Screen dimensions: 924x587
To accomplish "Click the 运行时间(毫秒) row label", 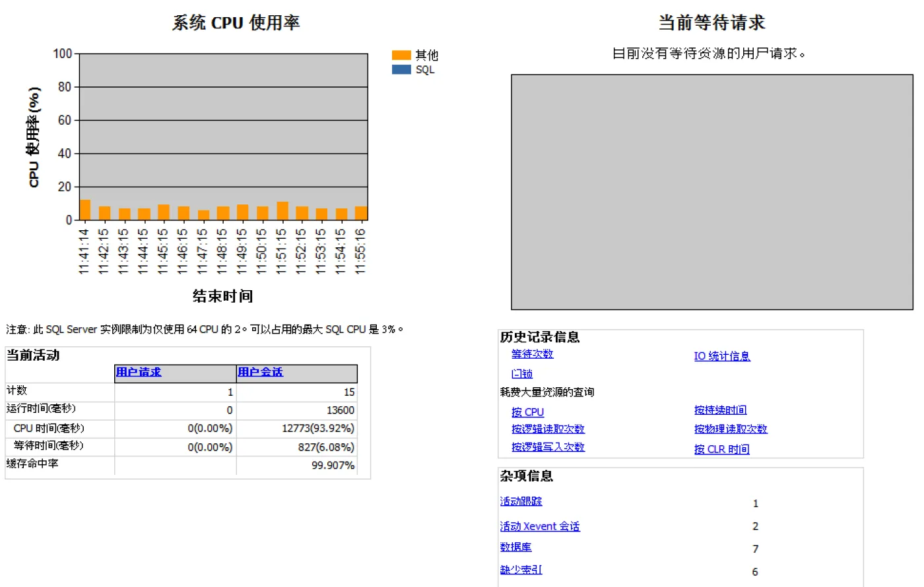I will click(x=41, y=408).
